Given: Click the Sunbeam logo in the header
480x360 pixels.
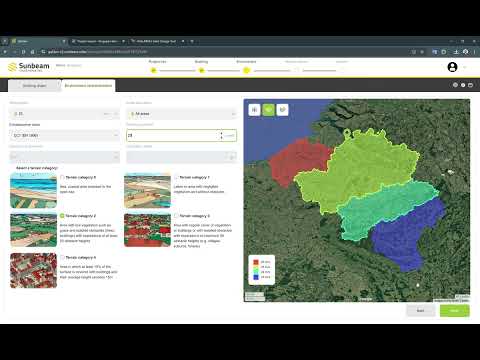Looking at the screenshot, I should [29, 67].
